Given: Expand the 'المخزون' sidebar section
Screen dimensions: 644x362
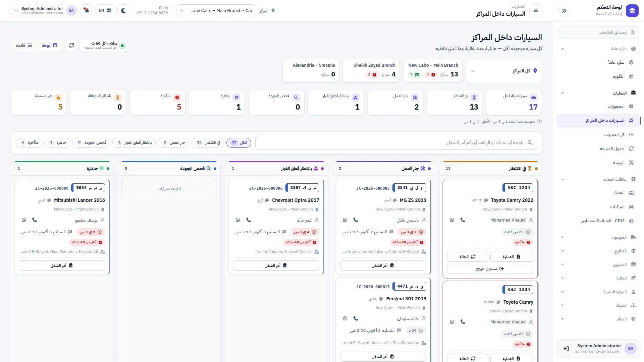Looking at the screenshot, I should (x=598, y=264).
